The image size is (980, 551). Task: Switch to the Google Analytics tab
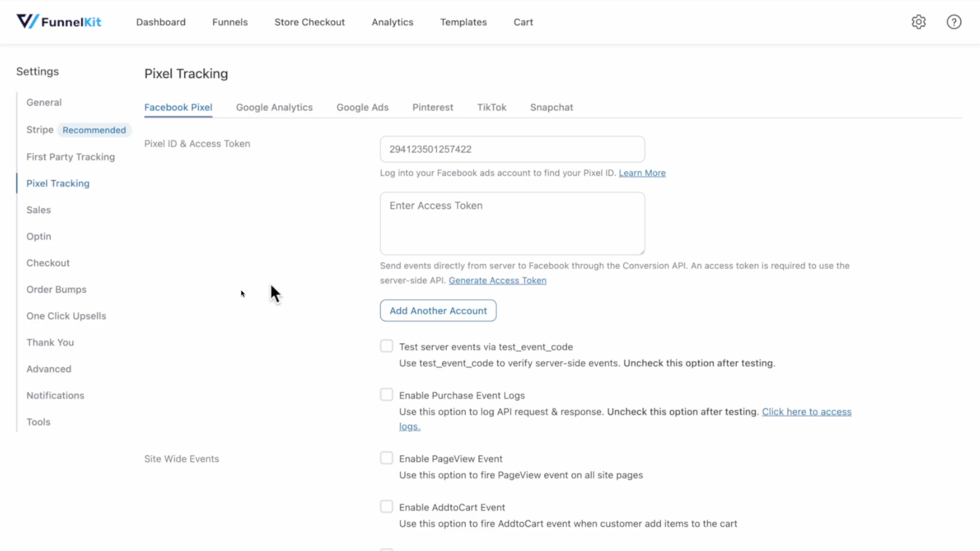pyautogui.click(x=274, y=107)
